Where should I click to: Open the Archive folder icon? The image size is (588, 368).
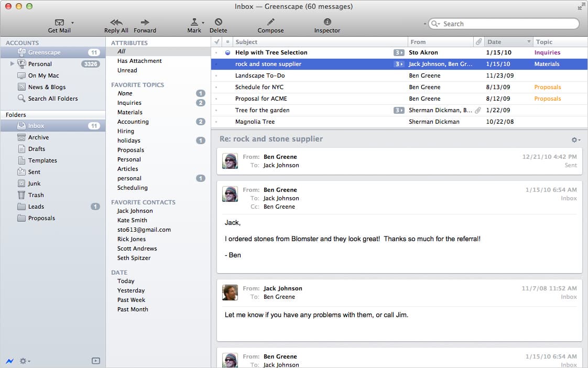[22, 137]
